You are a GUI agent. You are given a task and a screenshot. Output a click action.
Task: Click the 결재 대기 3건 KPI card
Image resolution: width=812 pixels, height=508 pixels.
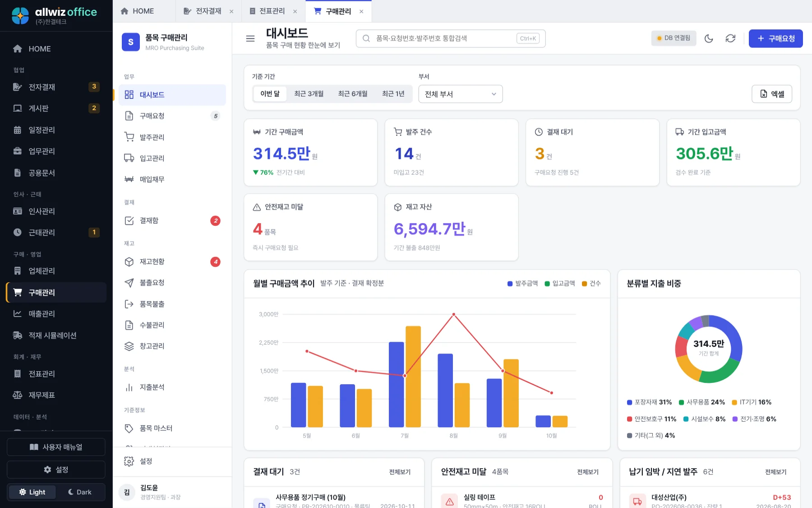[x=592, y=153]
